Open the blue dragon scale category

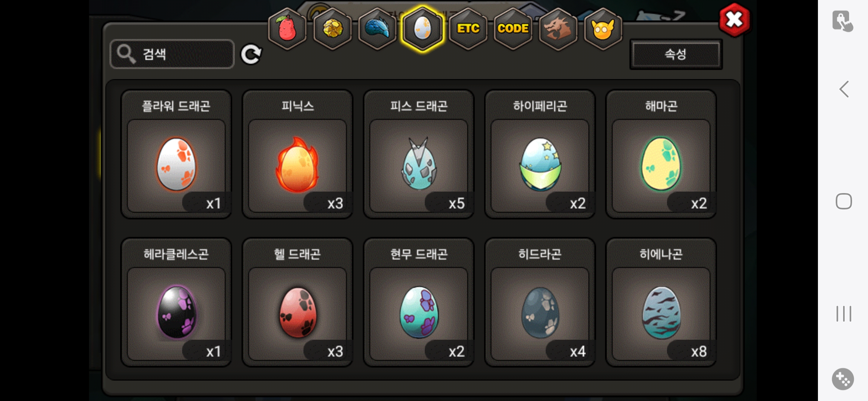[378, 29]
